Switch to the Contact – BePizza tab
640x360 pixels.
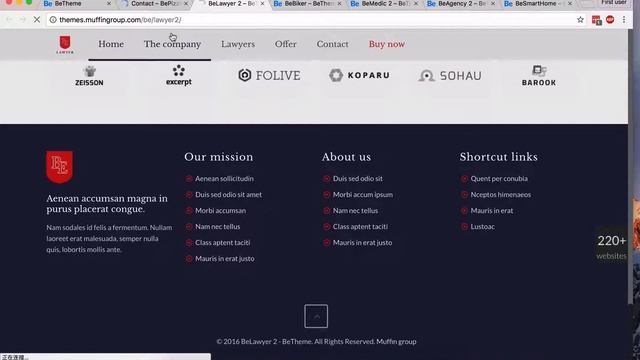154,4
